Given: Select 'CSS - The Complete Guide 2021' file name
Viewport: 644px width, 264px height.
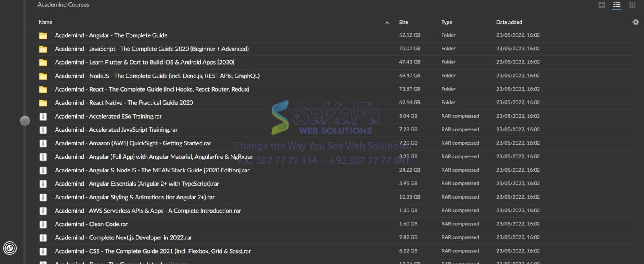Looking at the screenshot, I should 153,251.
